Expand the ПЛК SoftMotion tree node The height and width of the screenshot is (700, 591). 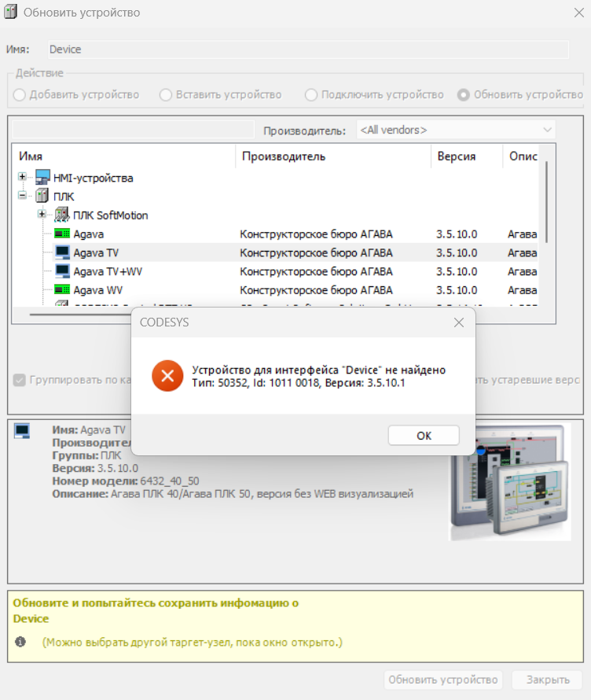[42, 215]
